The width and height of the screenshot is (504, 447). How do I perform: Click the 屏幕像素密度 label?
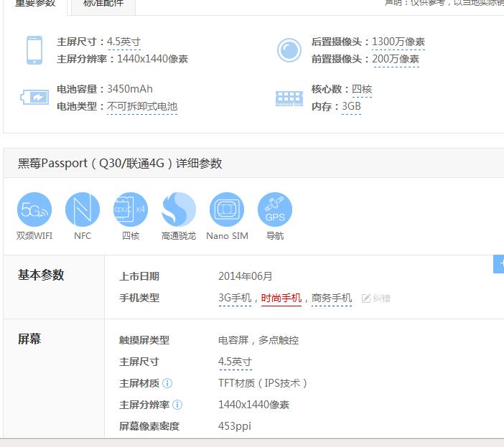[149, 426]
